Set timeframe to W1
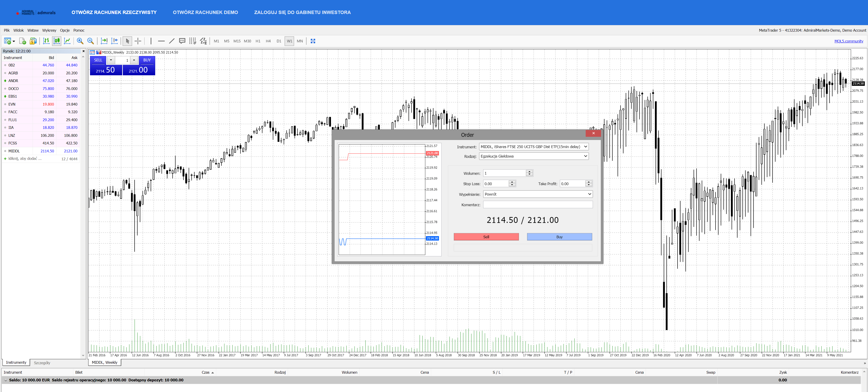This screenshot has width=868, height=392. click(289, 41)
